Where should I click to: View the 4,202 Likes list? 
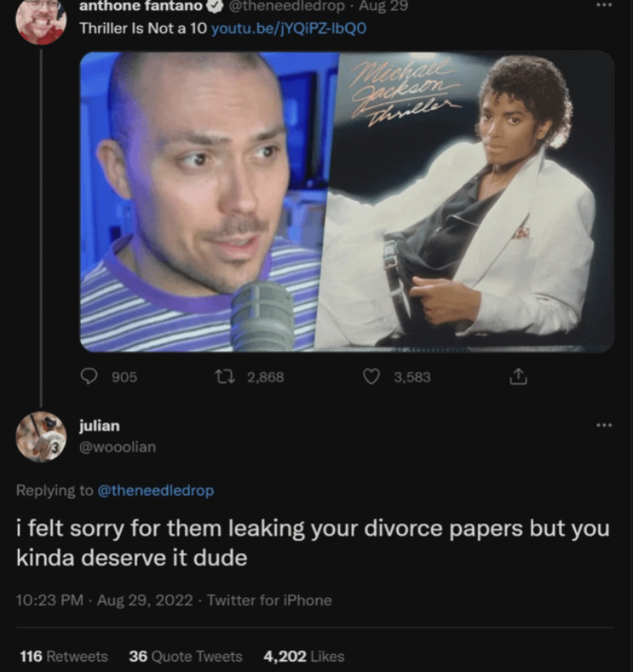304,656
